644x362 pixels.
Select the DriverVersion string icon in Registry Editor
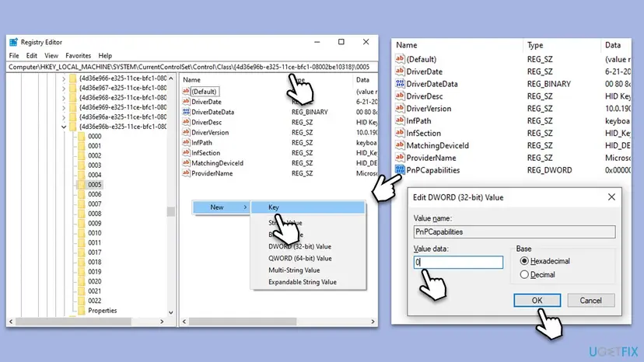click(186, 132)
